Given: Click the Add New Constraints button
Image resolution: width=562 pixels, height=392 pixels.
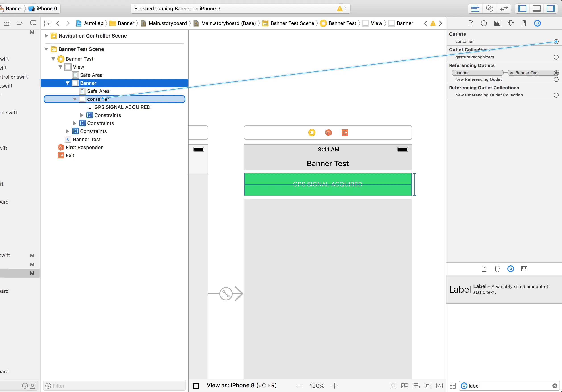Looking at the screenshot, I should 428,386.
